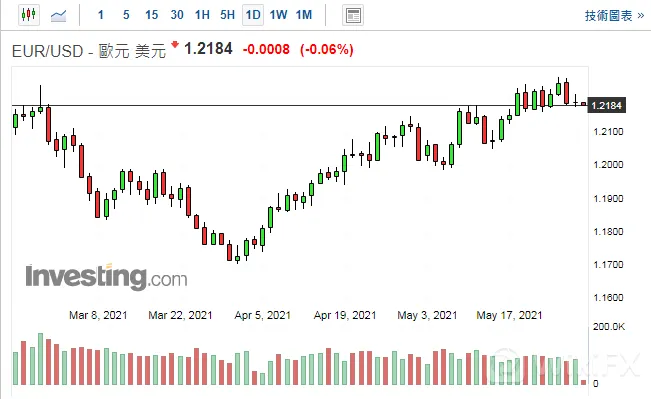
Task: Choose the 1D daily timeframe
Action: [x=253, y=15]
